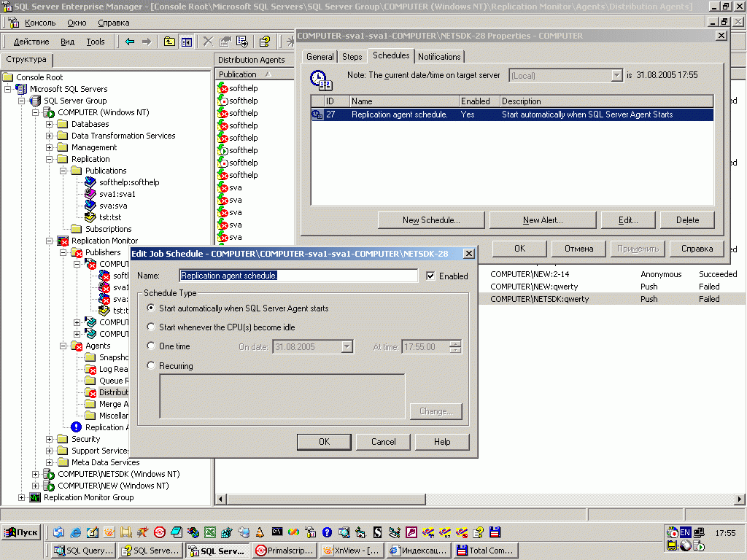This screenshot has height=560, width=747.
Task: Open the Консоль menu
Action: coord(40,23)
